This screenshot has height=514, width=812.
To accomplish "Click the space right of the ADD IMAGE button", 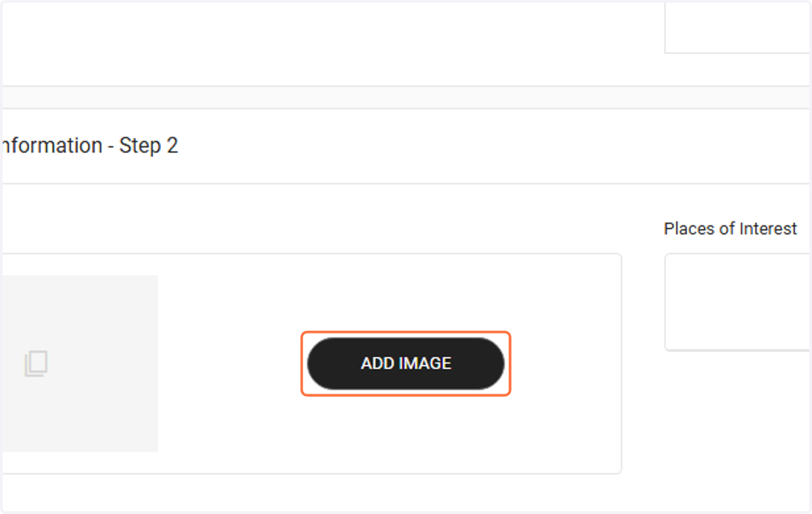I will click(565, 363).
